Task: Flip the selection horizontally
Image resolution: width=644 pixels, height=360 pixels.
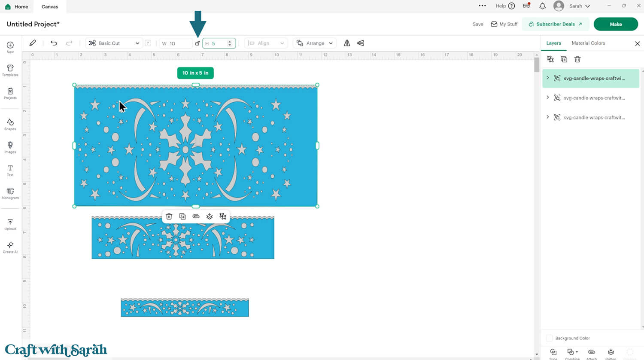Action: coord(347,43)
